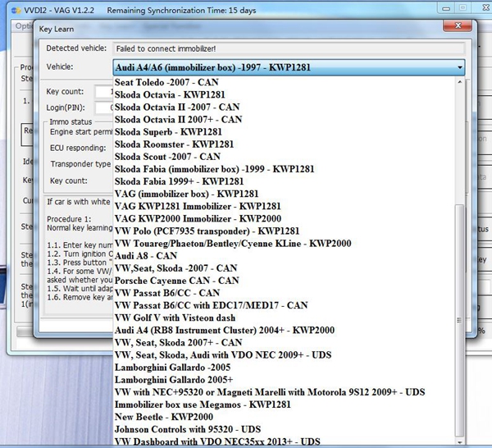Select Johnson Controls with 95320 - UDS
Image resolution: width=492 pixels, height=448 pixels.
[284, 429]
